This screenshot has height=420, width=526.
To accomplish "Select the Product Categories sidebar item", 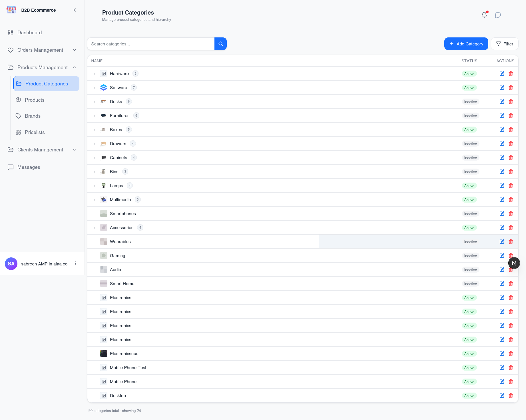I will pyautogui.click(x=46, y=84).
